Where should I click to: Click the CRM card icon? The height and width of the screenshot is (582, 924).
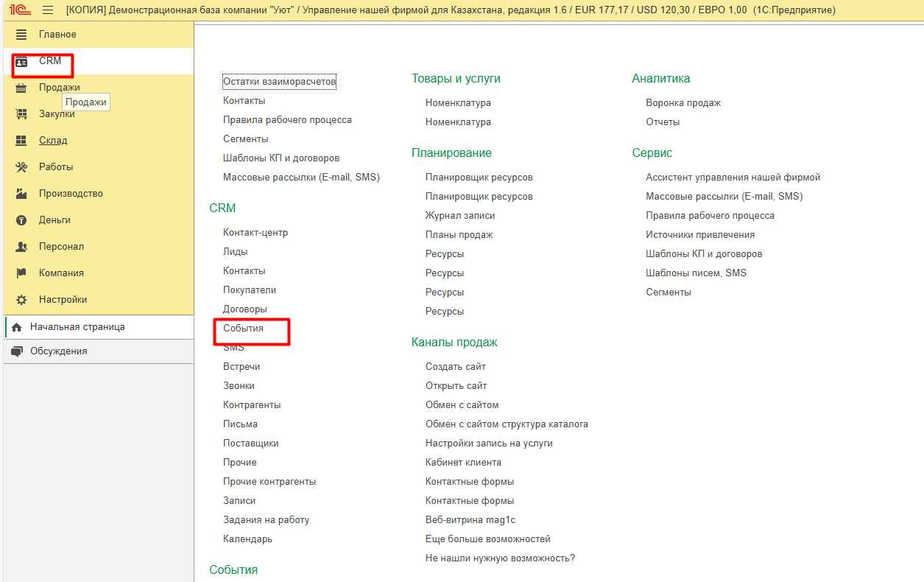21,61
